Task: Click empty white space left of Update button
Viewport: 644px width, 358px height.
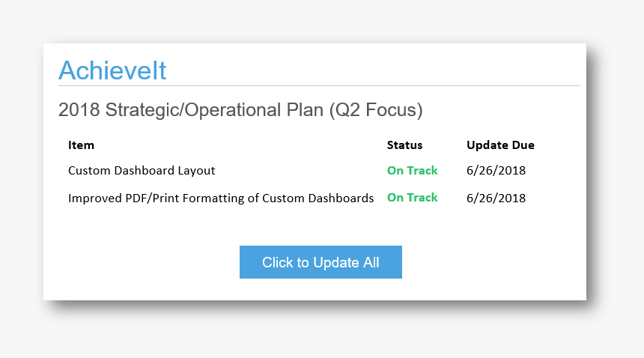Action: pos(142,262)
